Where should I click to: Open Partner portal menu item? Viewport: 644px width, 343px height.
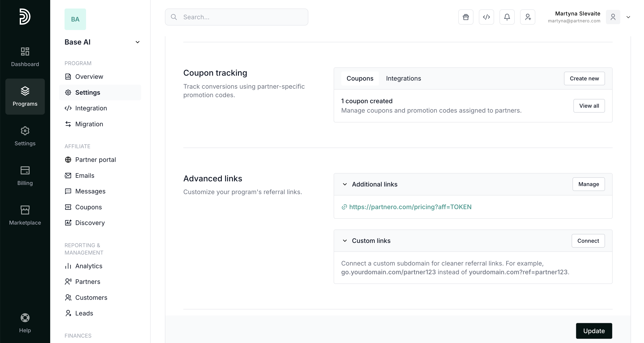[x=95, y=160]
